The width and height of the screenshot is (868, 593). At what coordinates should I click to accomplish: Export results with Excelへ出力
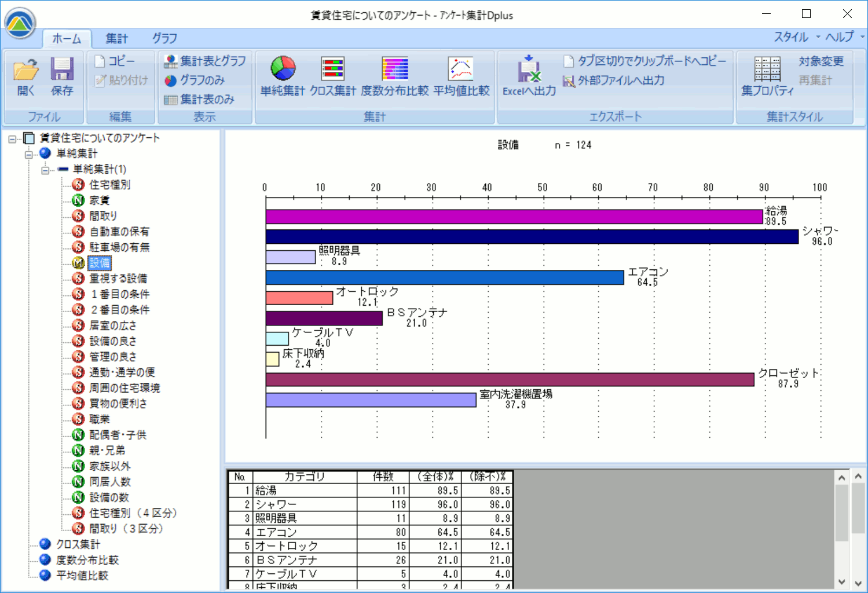[x=529, y=76]
